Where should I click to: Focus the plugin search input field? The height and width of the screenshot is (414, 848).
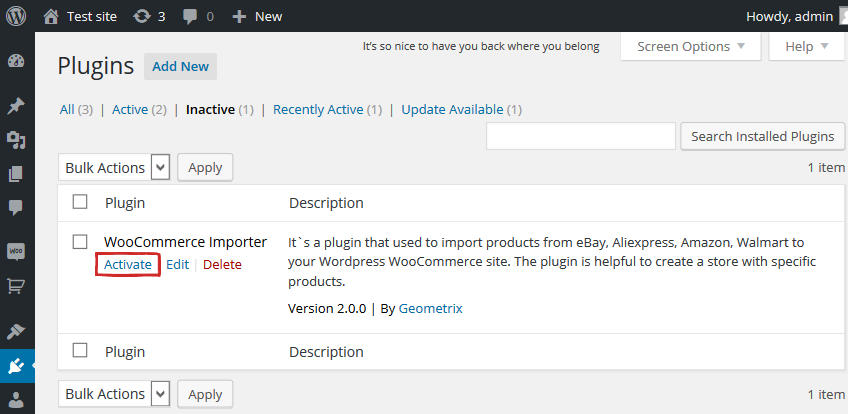point(581,136)
